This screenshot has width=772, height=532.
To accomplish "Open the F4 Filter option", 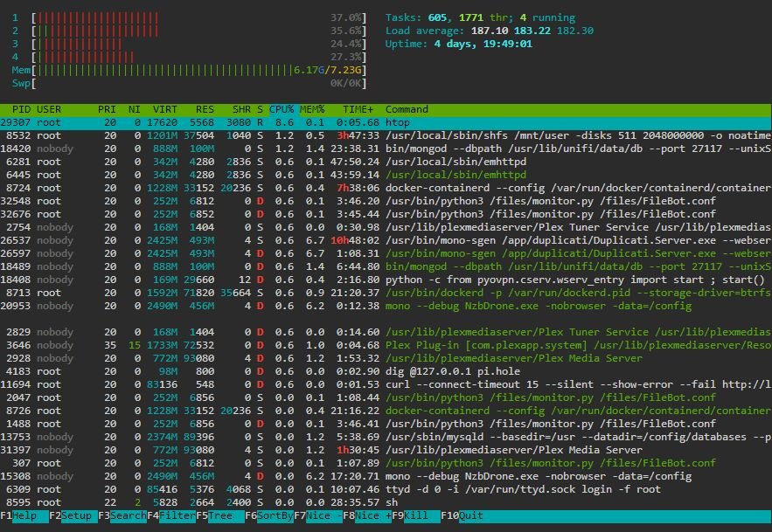I will point(171,515).
